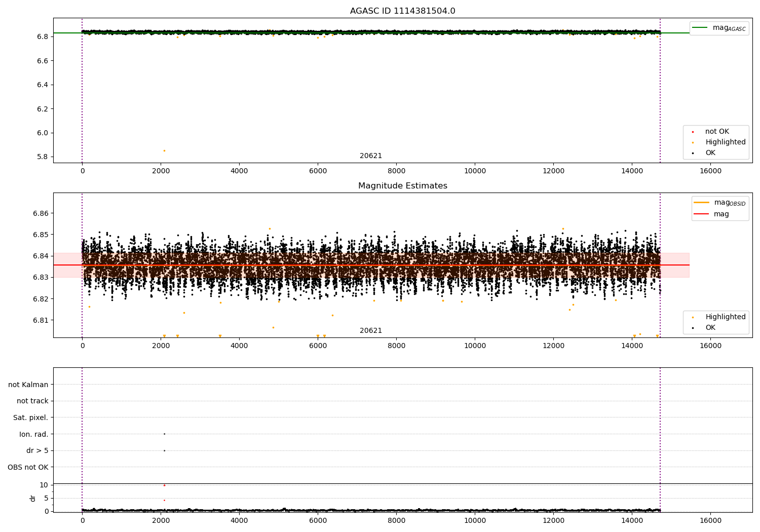Click the '20621' label in the top plot
Screen dimensions: 760x532
(x=371, y=156)
